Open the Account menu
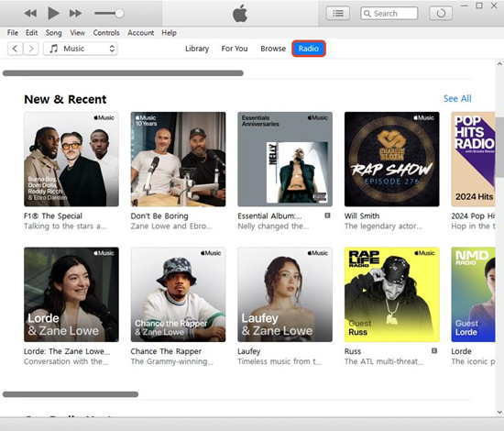 point(140,33)
